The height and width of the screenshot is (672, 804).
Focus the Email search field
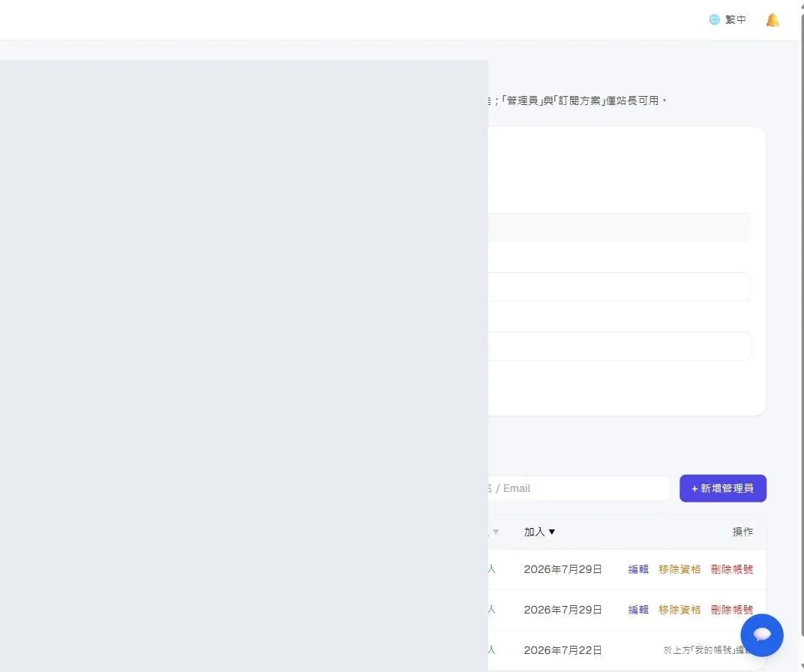pos(578,488)
